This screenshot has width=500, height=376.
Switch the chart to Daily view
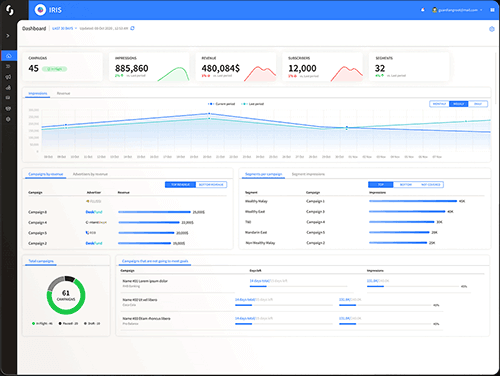[x=478, y=104]
